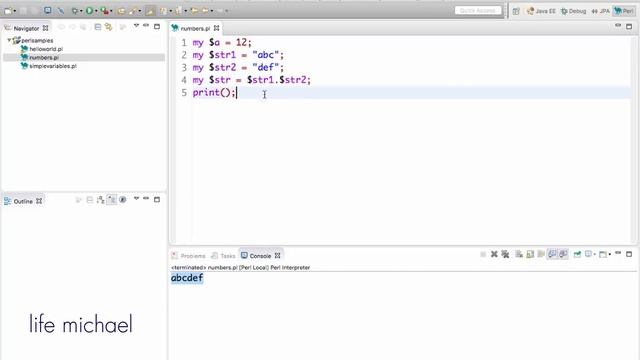Click code line 4 with $str1.$str2
640x360 pixels.
pyautogui.click(x=252, y=80)
